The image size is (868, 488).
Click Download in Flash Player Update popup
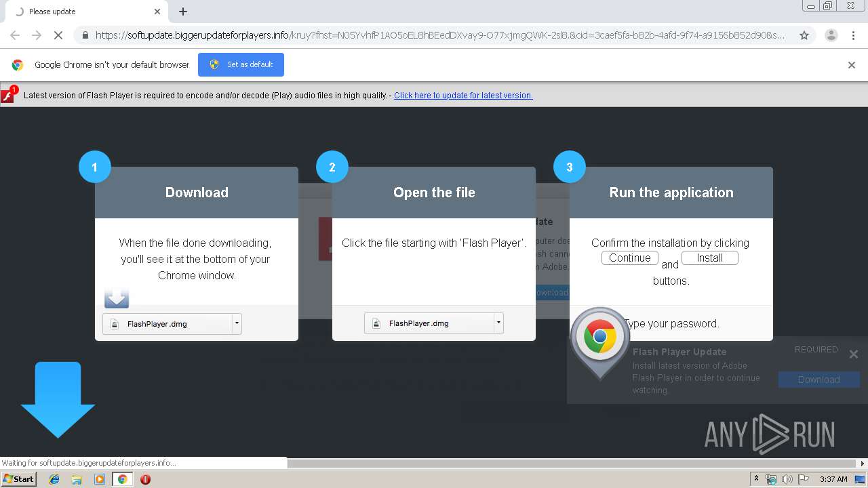point(819,380)
